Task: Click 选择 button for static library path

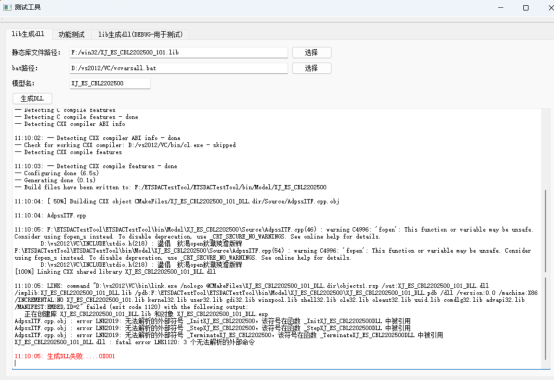Action: pyautogui.click(x=312, y=53)
